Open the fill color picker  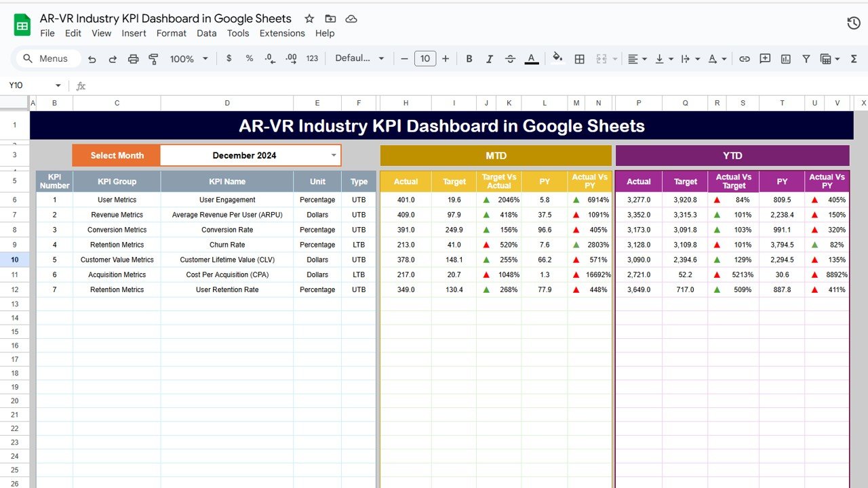(557, 58)
